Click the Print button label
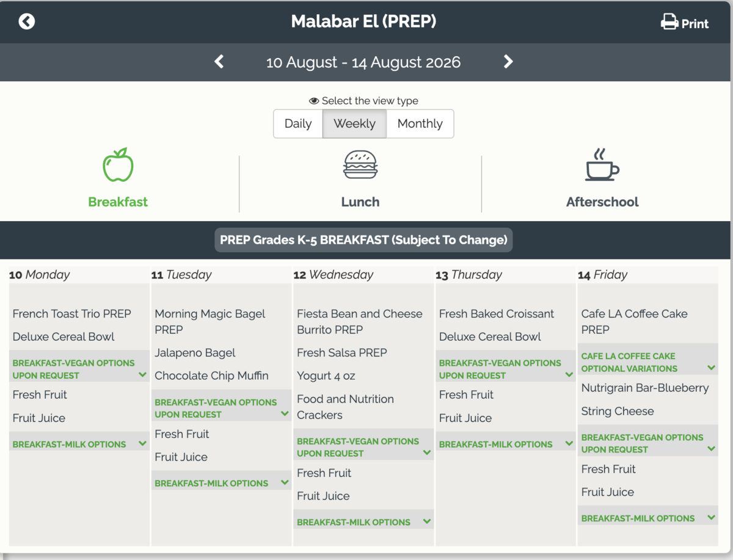 [695, 24]
